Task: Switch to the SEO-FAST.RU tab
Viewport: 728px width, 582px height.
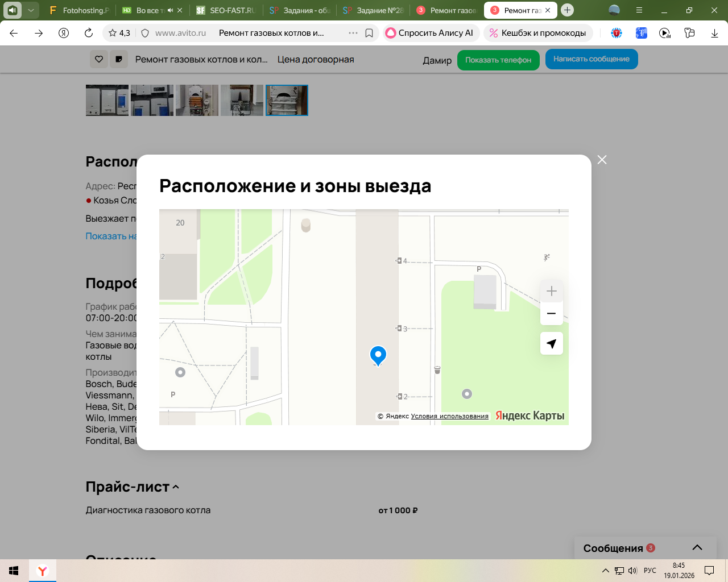Action: [x=227, y=10]
